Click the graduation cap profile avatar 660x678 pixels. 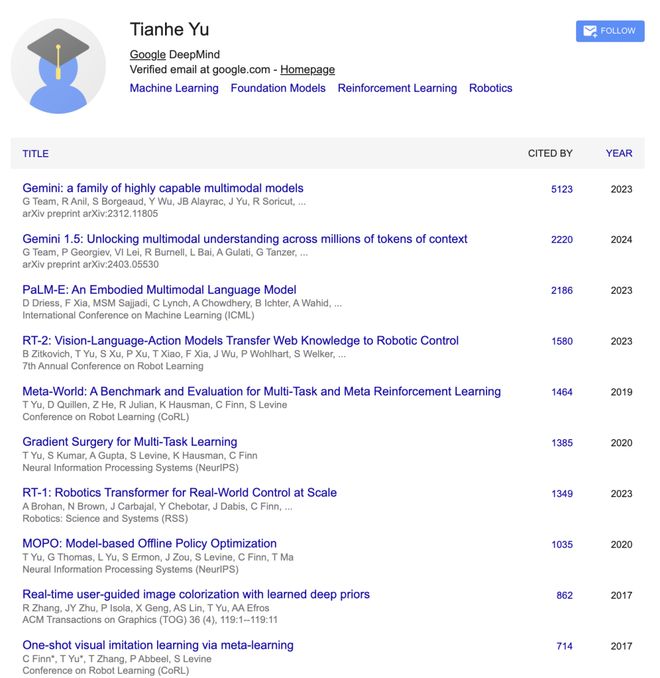coord(58,65)
